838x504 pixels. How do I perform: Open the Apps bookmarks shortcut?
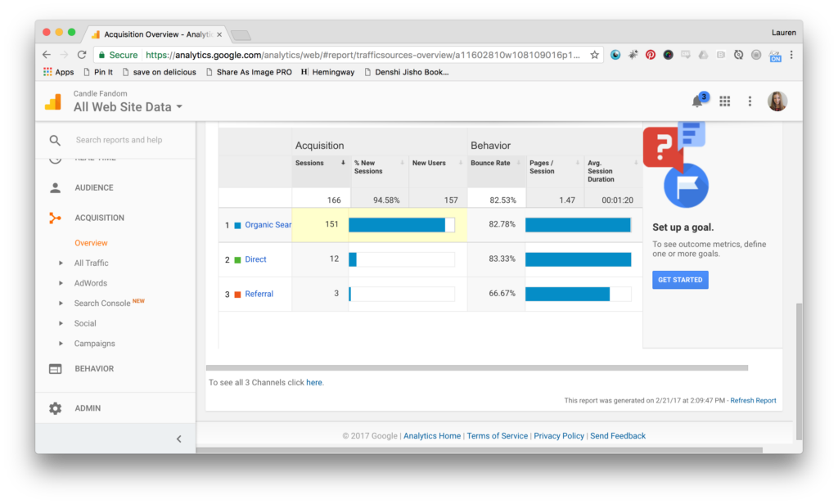(59, 72)
